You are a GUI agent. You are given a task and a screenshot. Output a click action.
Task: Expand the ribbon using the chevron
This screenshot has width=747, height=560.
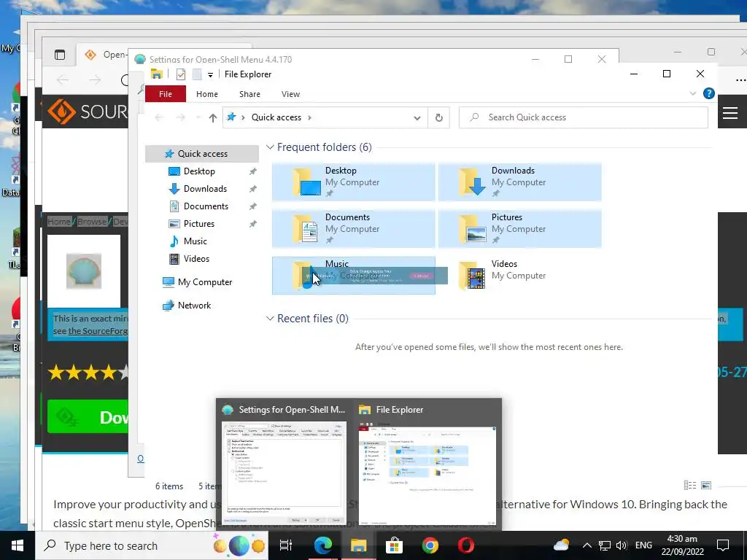pyautogui.click(x=693, y=94)
